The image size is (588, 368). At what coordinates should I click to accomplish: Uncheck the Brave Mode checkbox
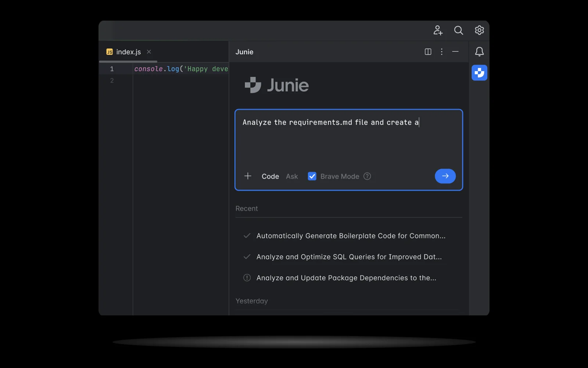click(x=312, y=176)
